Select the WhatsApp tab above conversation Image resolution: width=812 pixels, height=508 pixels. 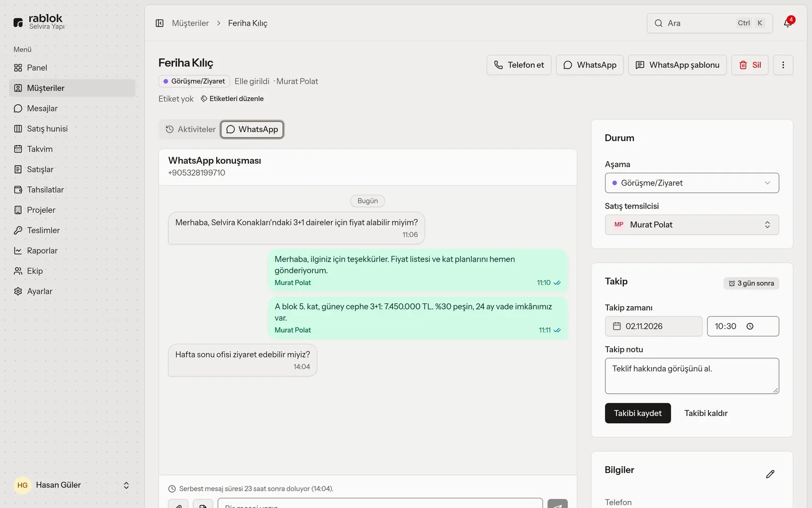tap(252, 130)
